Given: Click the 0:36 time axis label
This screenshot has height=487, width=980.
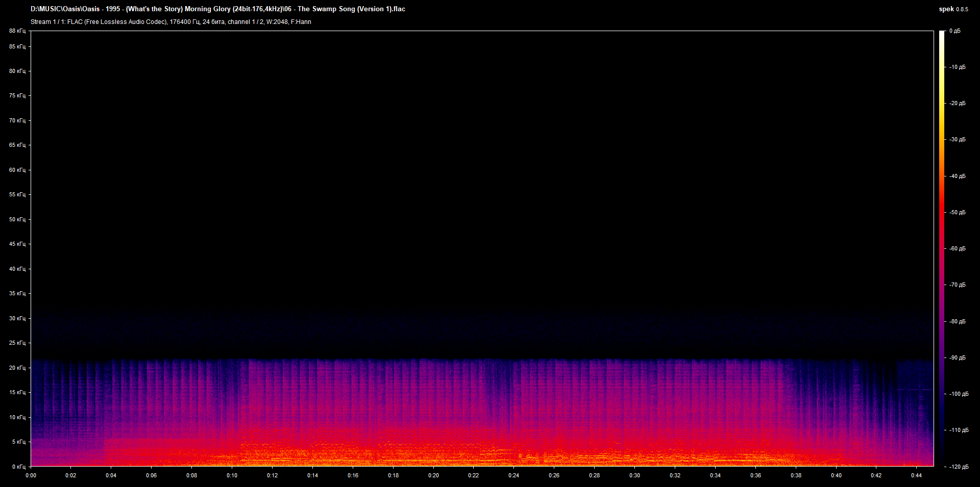Looking at the screenshot, I should (x=756, y=476).
